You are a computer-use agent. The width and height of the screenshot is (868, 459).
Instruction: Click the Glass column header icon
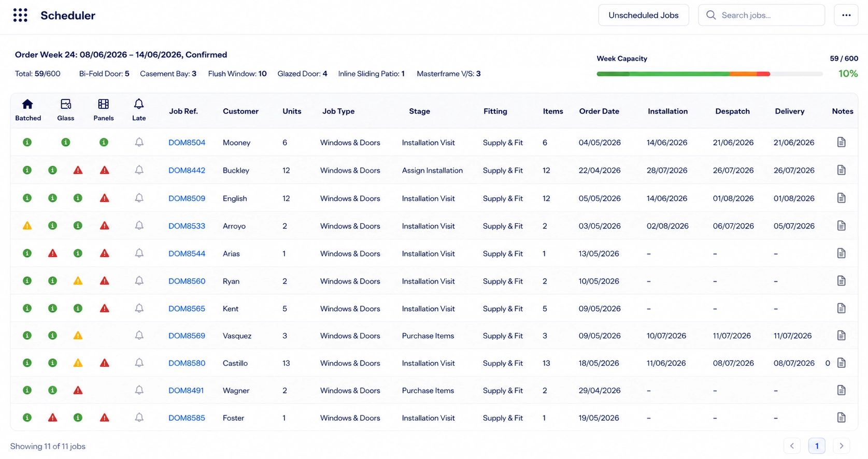tap(66, 104)
